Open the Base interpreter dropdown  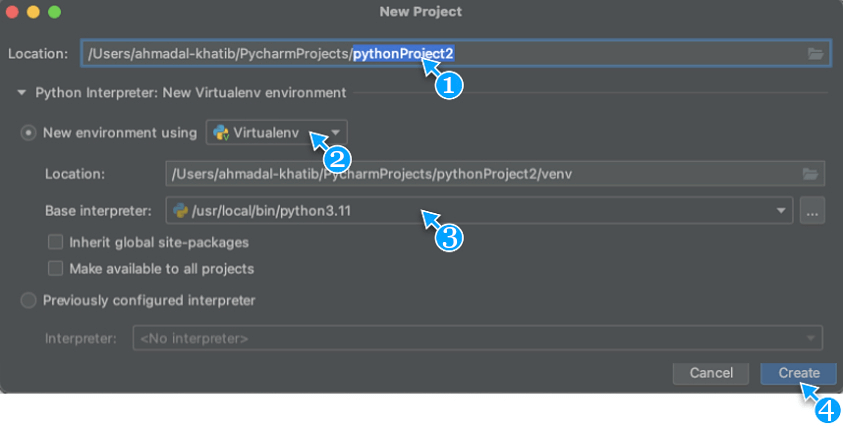pos(479,210)
